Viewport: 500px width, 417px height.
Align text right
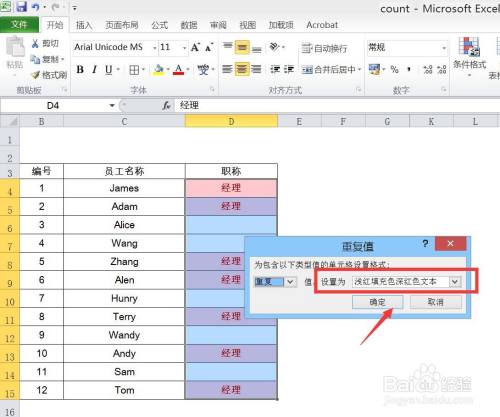click(x=257, y=69)
